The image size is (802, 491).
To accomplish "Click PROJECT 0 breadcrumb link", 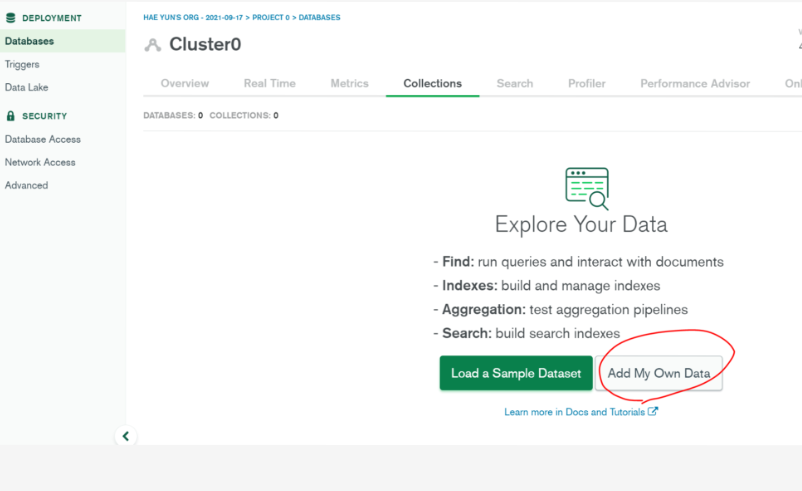I will tap(271, 17).
